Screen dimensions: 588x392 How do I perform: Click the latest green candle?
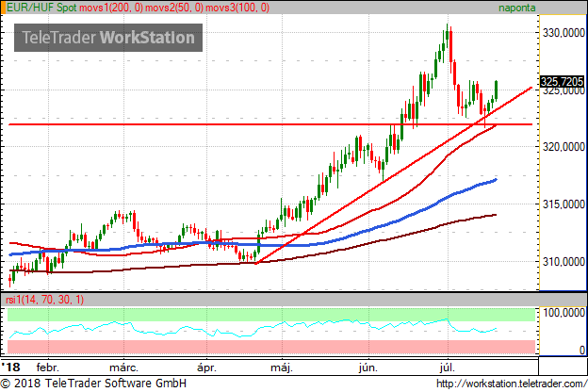click(x=496, y=90)
